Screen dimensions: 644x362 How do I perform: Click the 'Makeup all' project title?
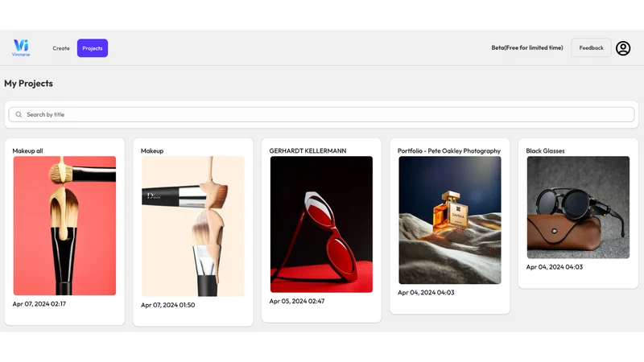[x=27, y=150]
